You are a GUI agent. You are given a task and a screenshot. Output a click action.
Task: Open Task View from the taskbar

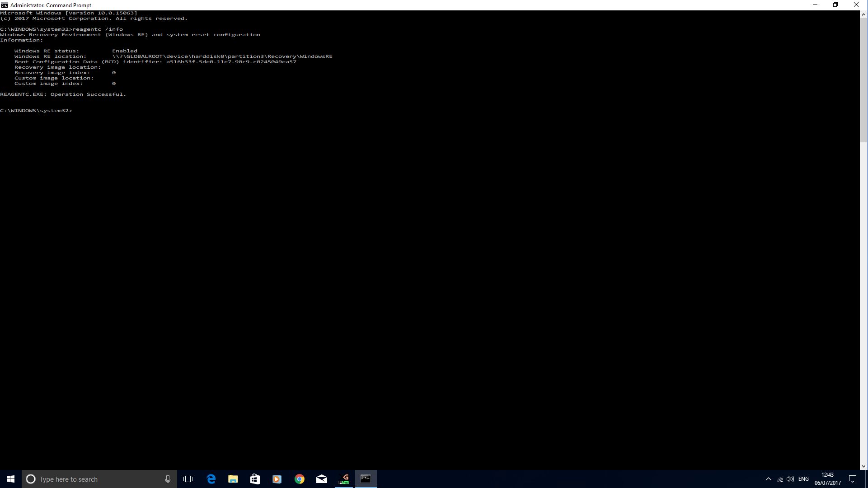188,479
